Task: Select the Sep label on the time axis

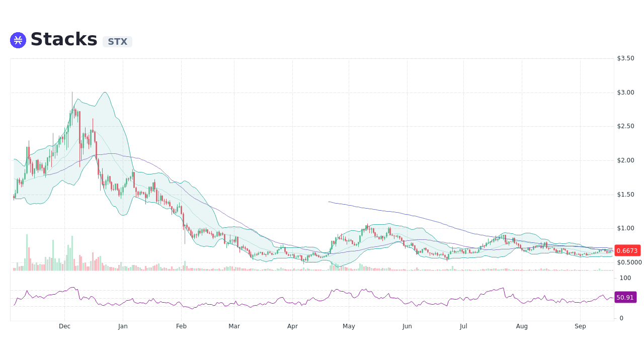Action: click(x=580, y=326)
